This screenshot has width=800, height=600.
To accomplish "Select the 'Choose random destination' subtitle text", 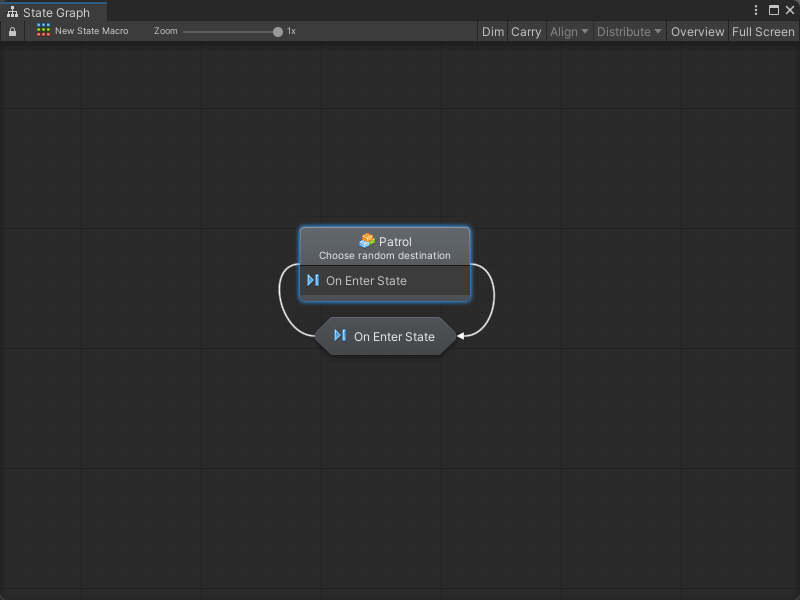I will tap(385, 256).
